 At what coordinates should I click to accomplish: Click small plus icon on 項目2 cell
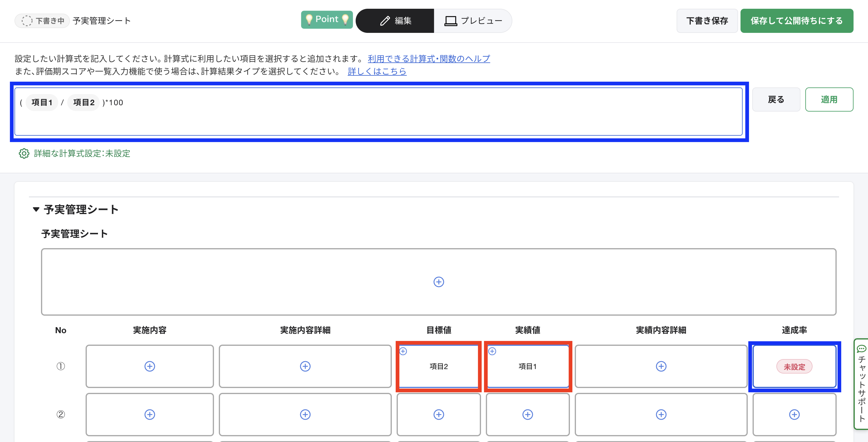(x=403, y=351)
